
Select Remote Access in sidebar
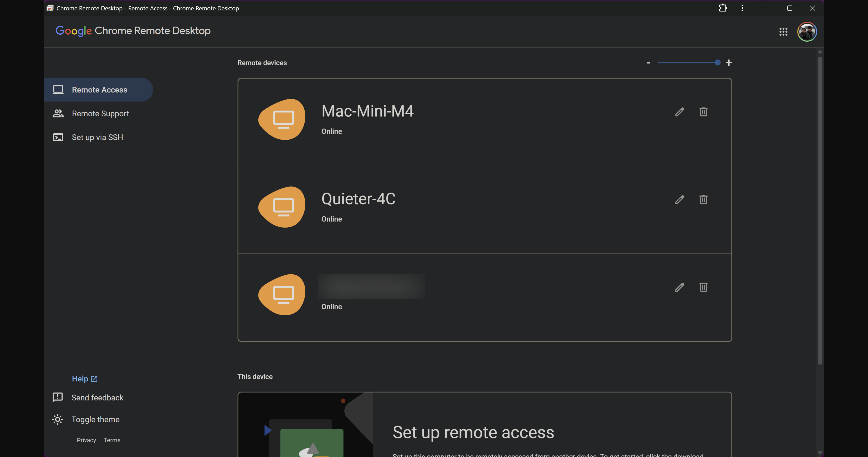pos(99,90)
